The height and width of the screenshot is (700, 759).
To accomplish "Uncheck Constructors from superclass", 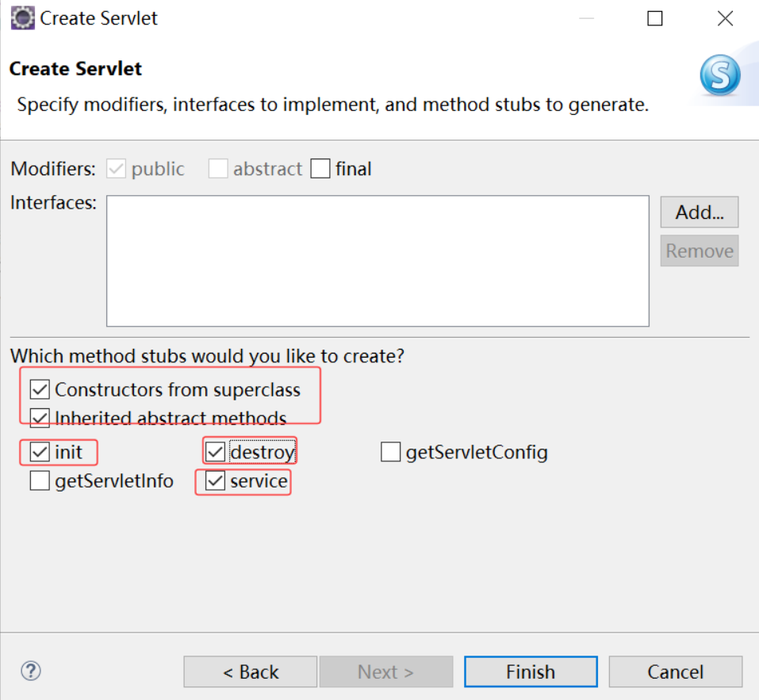I will click(40, 389).
